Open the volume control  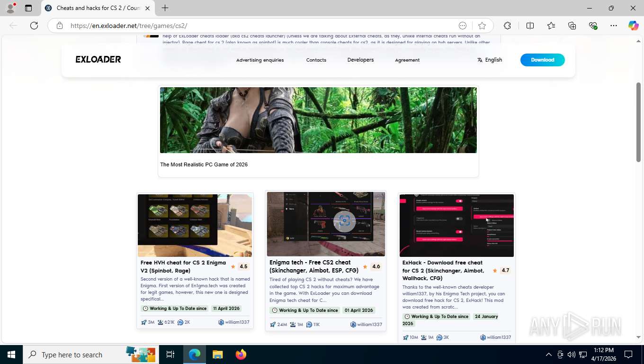pyautogui.click(x=572, y=355)
